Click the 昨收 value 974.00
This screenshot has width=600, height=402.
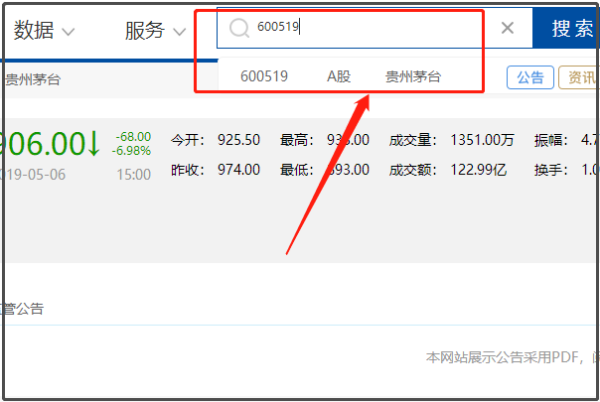click(x=239, y=169)
